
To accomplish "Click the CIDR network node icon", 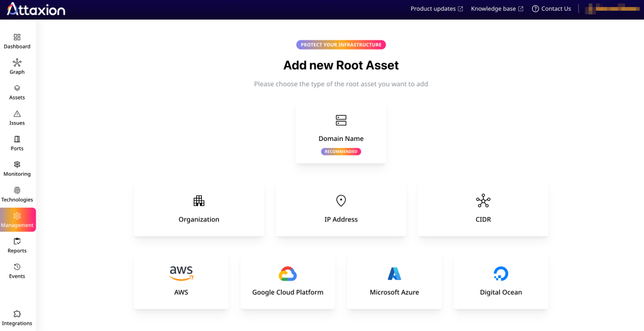I will [483, 201].
